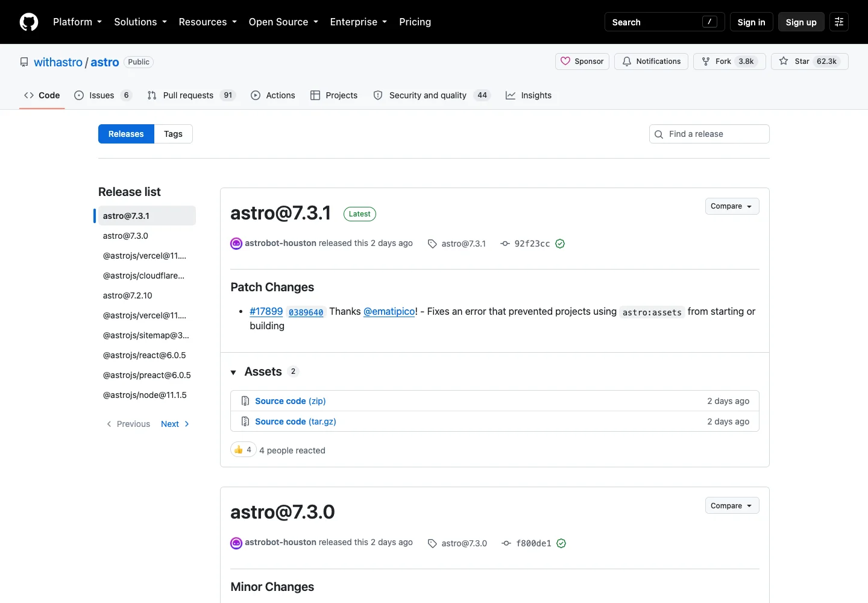Click the file icon for Source code (tar.gz)
The width and height of the screenshot is (868, 603).
245,421
